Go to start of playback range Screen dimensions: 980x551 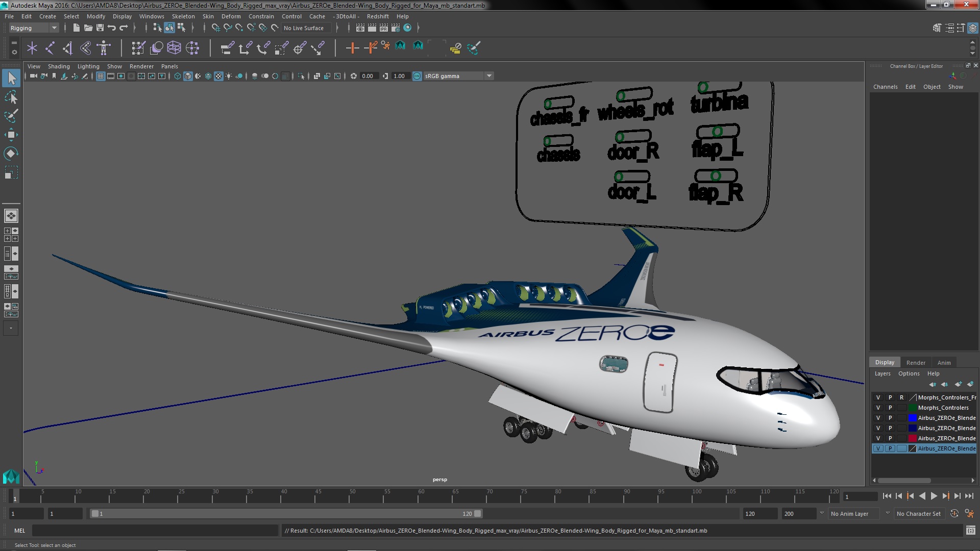887,496
